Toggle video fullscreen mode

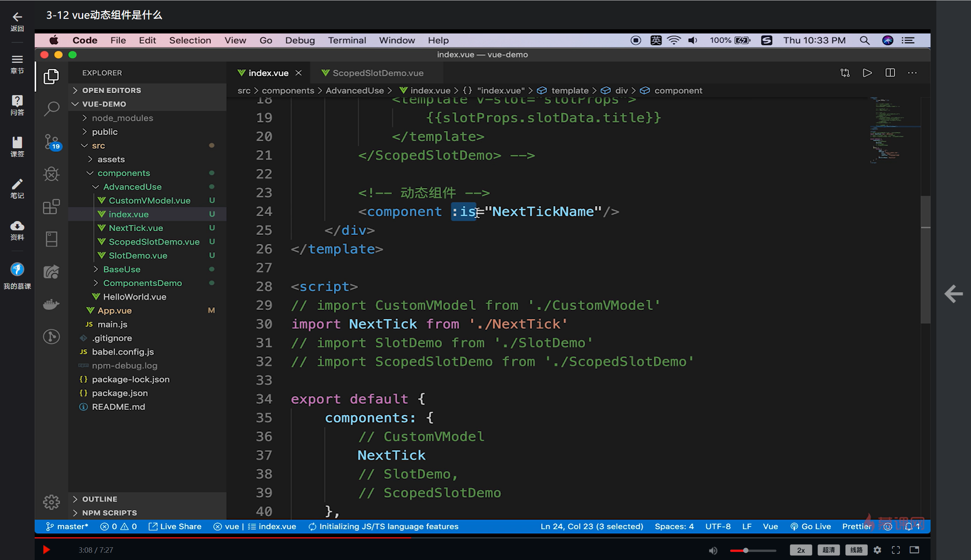click(895, 550)
